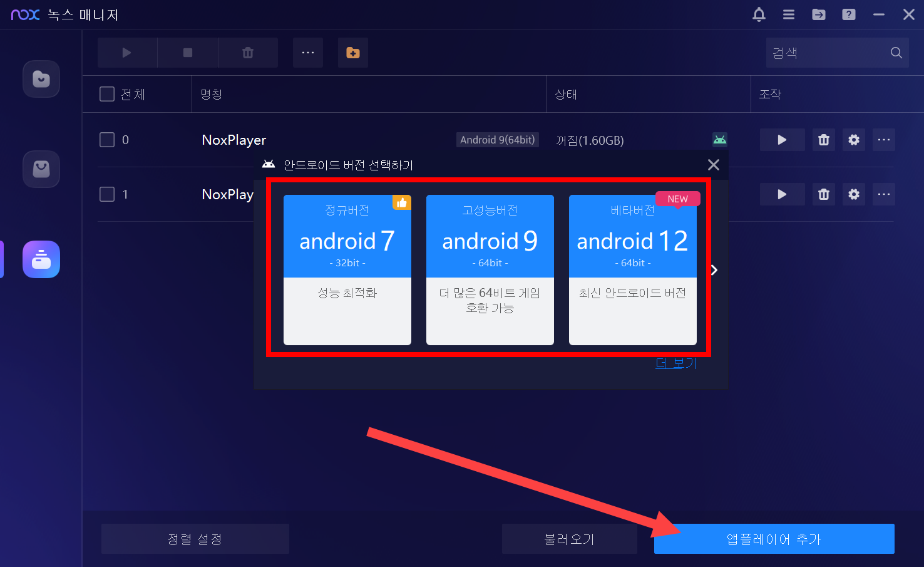Click the NoxPlayer name in row 0
This screenshot has width=924, height=567.
pyautogui.click(x=234, y=140)
